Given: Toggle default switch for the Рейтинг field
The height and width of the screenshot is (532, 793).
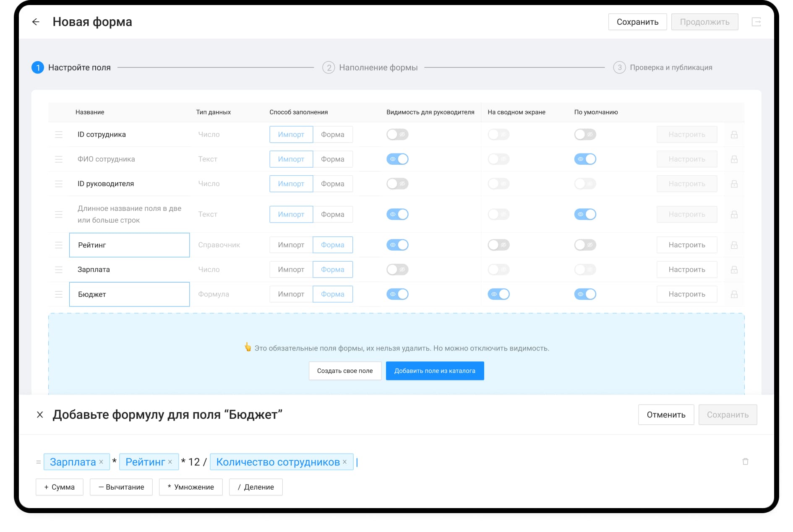Looking at the screenshot, I should coord(585,245).
